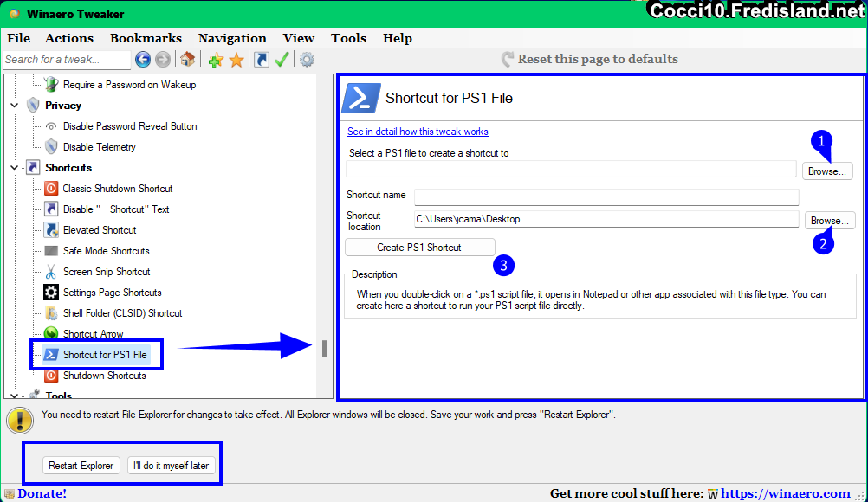Open the Actions menu

tap(69, 38)
